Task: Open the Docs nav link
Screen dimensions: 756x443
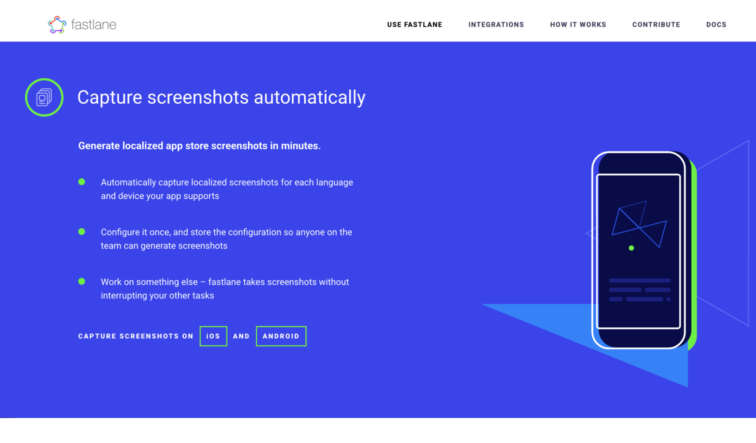Action: click(716, 25)
